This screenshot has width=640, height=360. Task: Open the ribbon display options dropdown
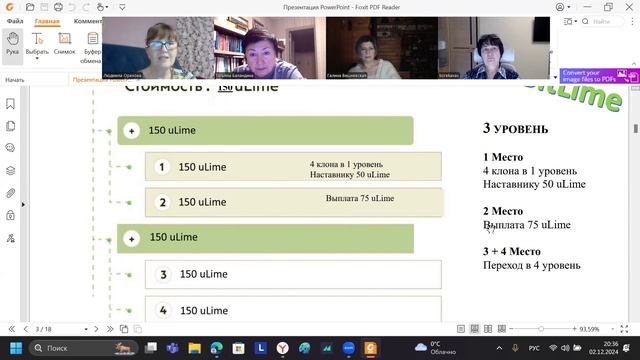(x=570, y=21)
